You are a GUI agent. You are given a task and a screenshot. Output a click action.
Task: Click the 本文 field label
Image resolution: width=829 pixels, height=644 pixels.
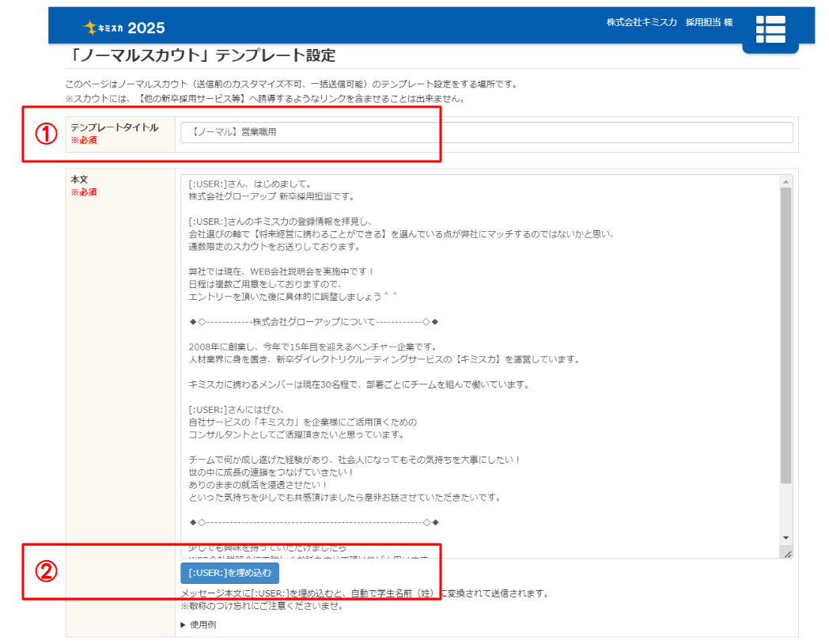(79, 180)
